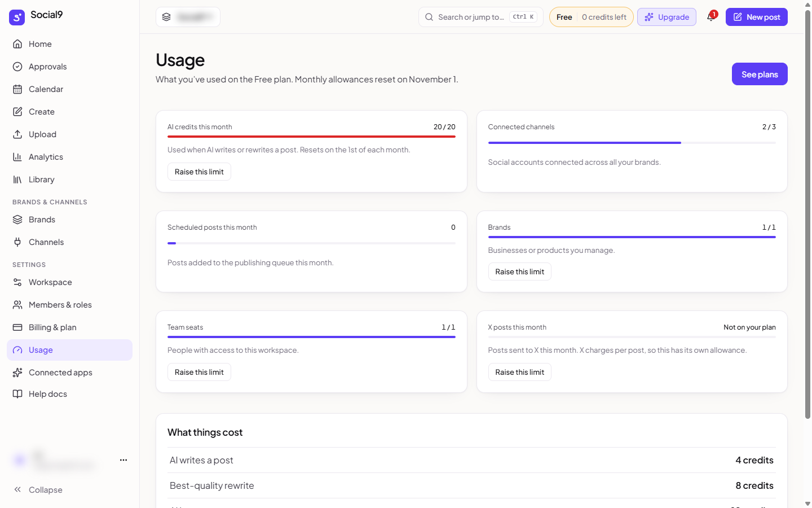Open the notifications bell
The height and width of the screenshot is (508, 812).
(711, 17)
